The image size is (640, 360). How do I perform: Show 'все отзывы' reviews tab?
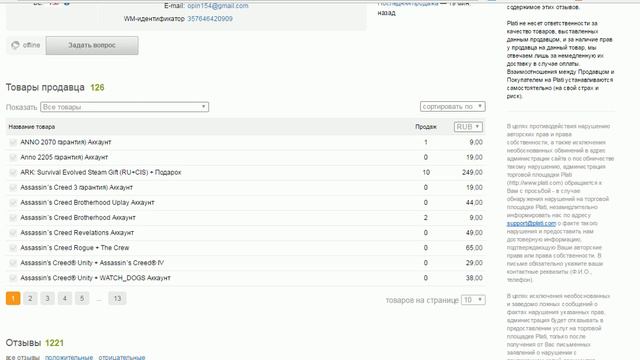(22, 357)
